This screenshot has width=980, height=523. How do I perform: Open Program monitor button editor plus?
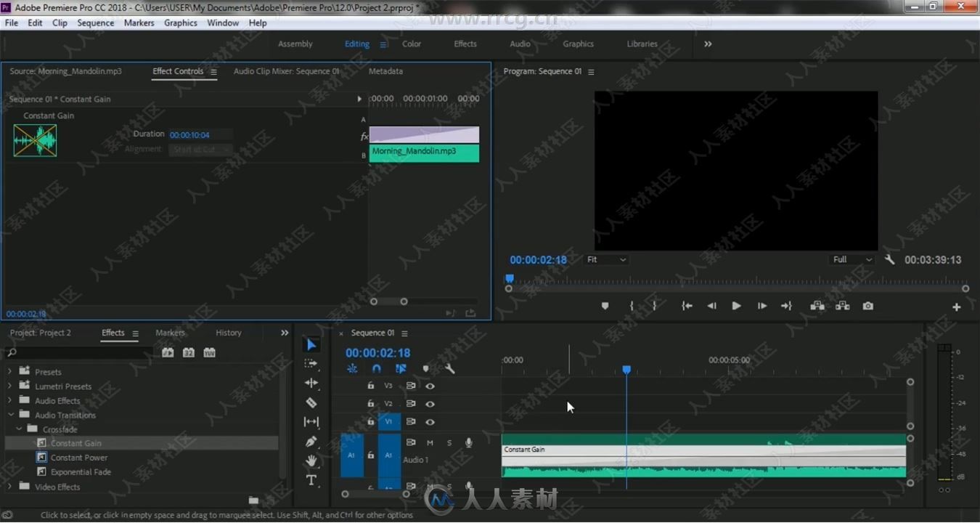[x=957, y=307]
